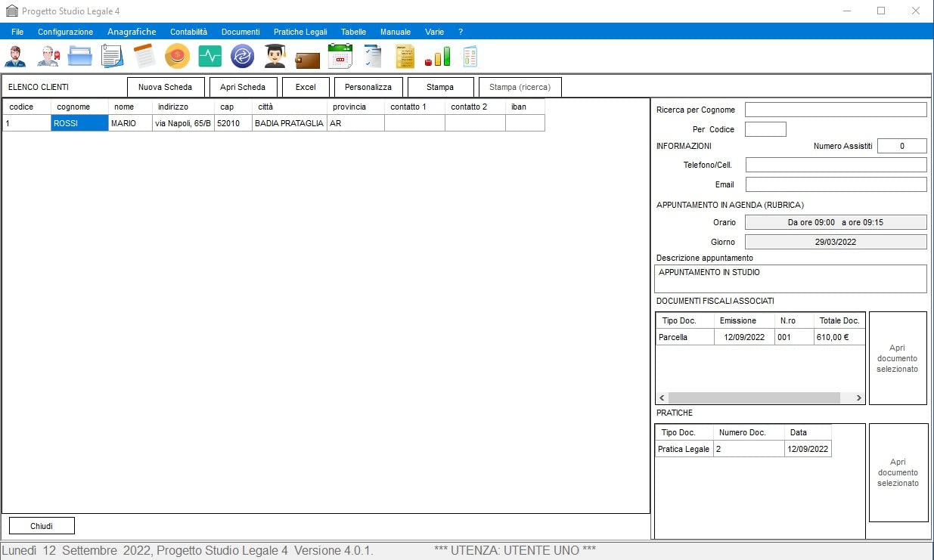Image resolution: width=934 pixels, height=560 pixels.
Task: Click the AR provincia cell
Action: pos(356,123)
